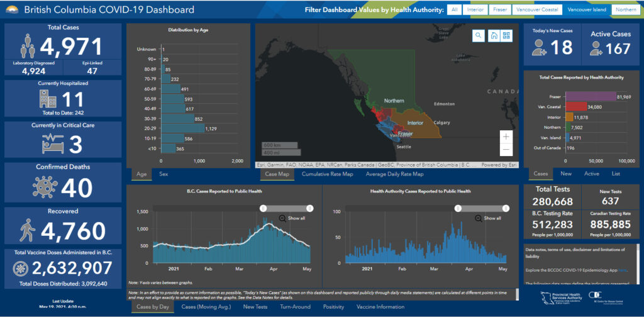Zoom in on the map
The width and height of the screenshot is (644, 317).
(507, 136)
